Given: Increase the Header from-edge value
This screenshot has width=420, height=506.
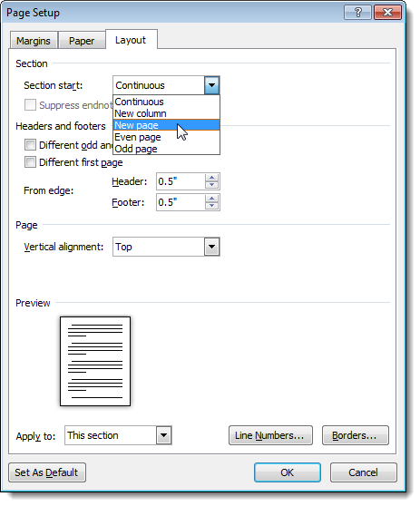Looking at the screenshot, I should (211, 178).
